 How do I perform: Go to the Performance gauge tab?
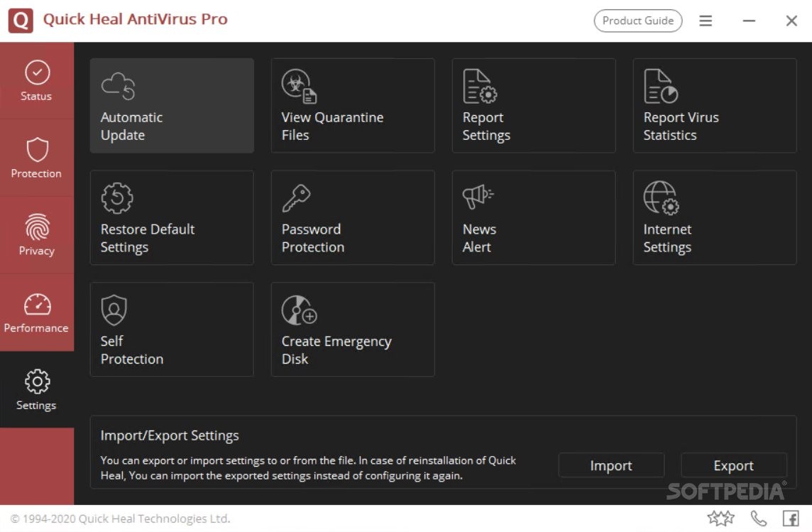pos(37,313)
